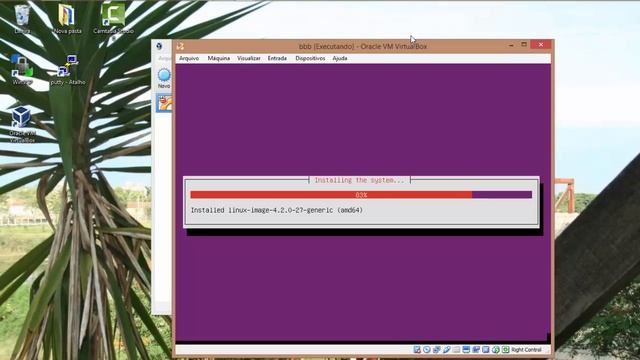Close the bbb VirtualBox VM window
This screenshot has height=360, width=640.
click(x=541, y=44)
